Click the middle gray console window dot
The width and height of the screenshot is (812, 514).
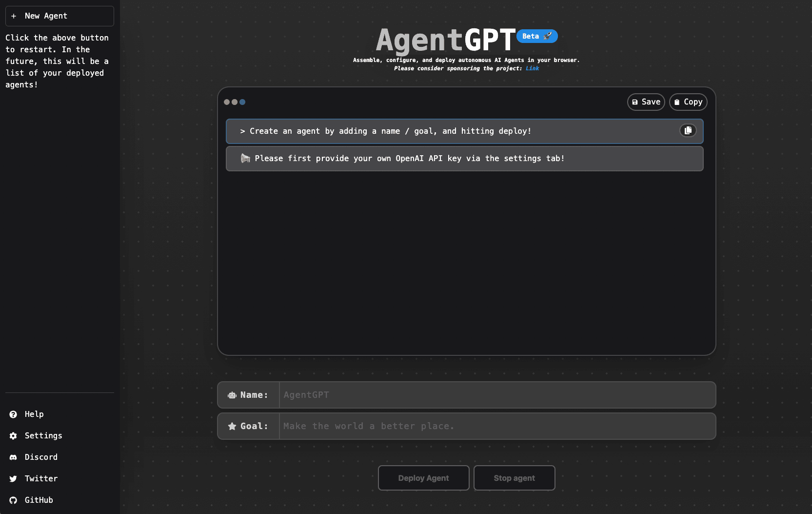[235, 102]
